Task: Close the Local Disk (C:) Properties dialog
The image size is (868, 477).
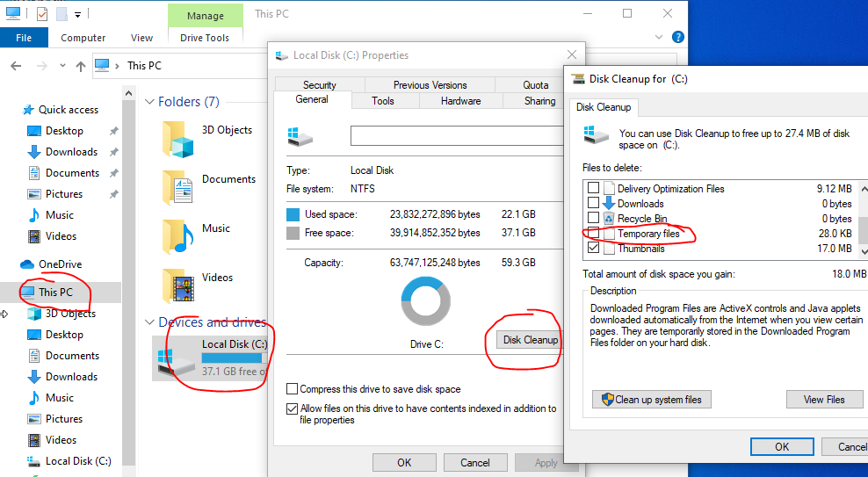Action: [x=572, y=54]
